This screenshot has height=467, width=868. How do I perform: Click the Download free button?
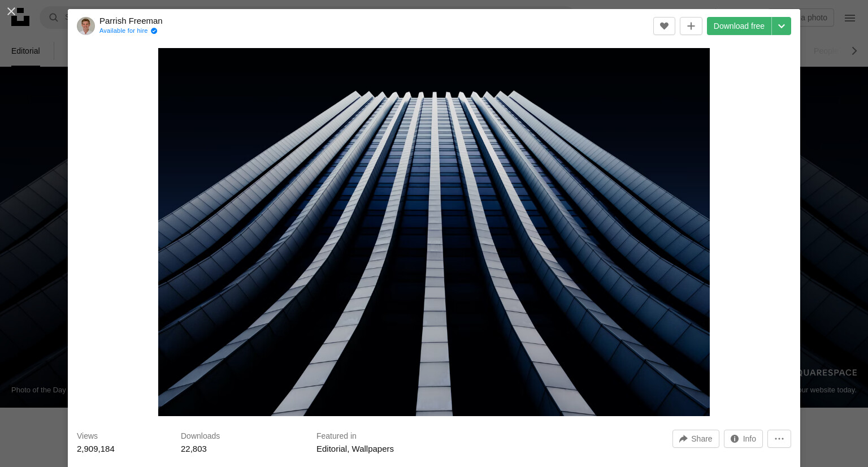click(x=739, y=26)
